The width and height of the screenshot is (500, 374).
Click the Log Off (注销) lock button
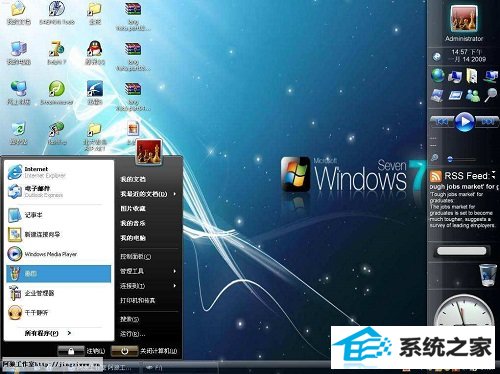click(x=71, y=351)
